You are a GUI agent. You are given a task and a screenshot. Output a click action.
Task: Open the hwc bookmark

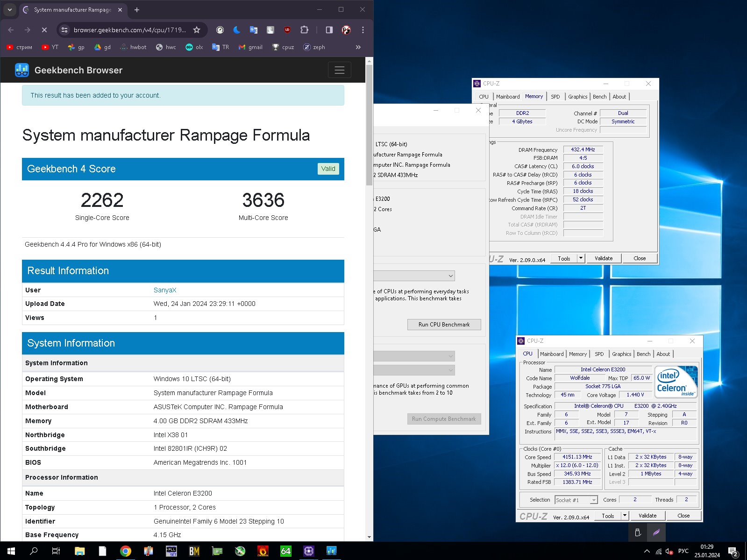click(x=166, y=47)
